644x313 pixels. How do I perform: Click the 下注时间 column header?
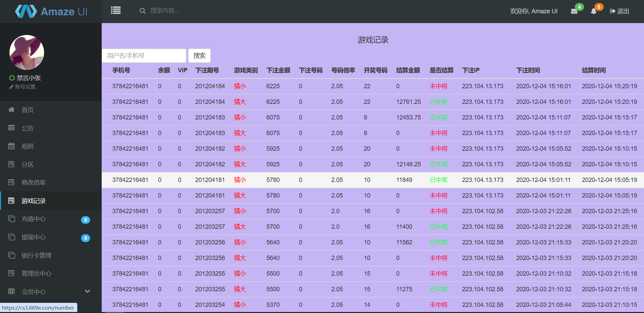(x=528, y=70)
